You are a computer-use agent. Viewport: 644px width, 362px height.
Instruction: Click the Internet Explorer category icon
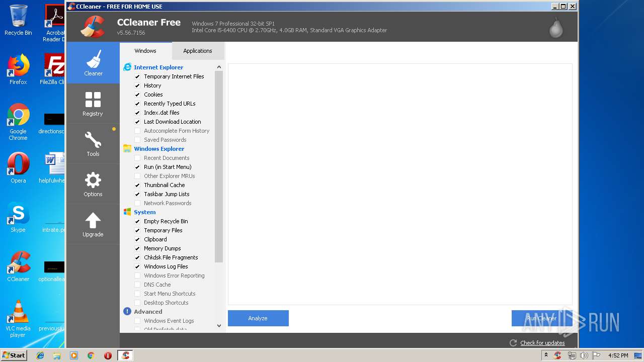(x=127, y=67)
